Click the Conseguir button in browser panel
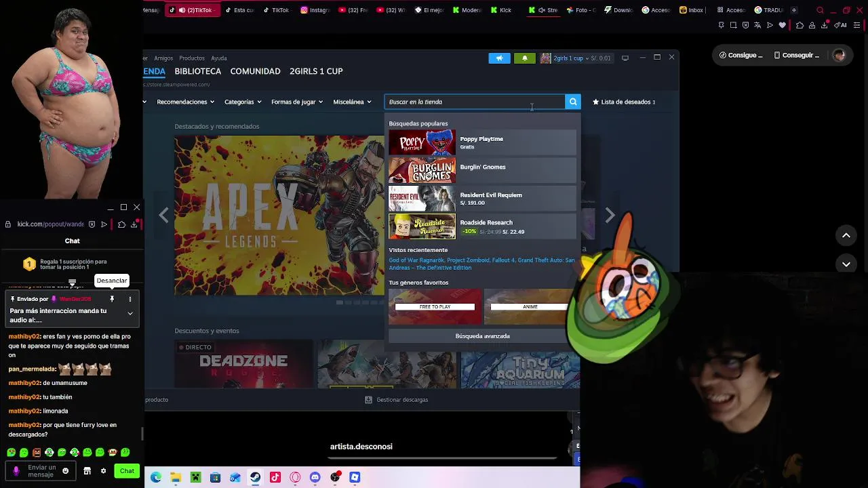Viewport: 868px width, 488px height. coord(797,56)
